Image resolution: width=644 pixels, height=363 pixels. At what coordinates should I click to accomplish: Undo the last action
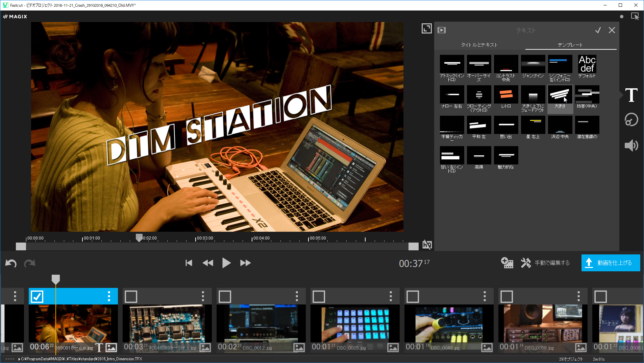tap(11, 263)
